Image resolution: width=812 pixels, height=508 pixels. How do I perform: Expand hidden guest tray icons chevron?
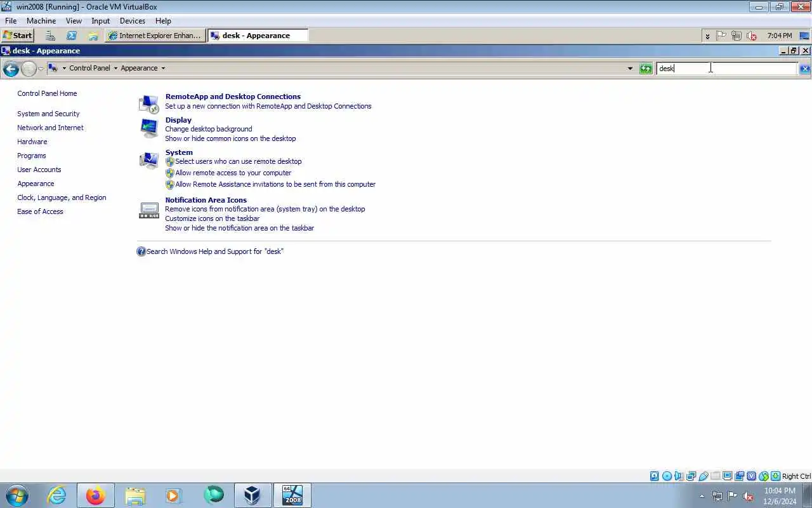click(707, 36)
